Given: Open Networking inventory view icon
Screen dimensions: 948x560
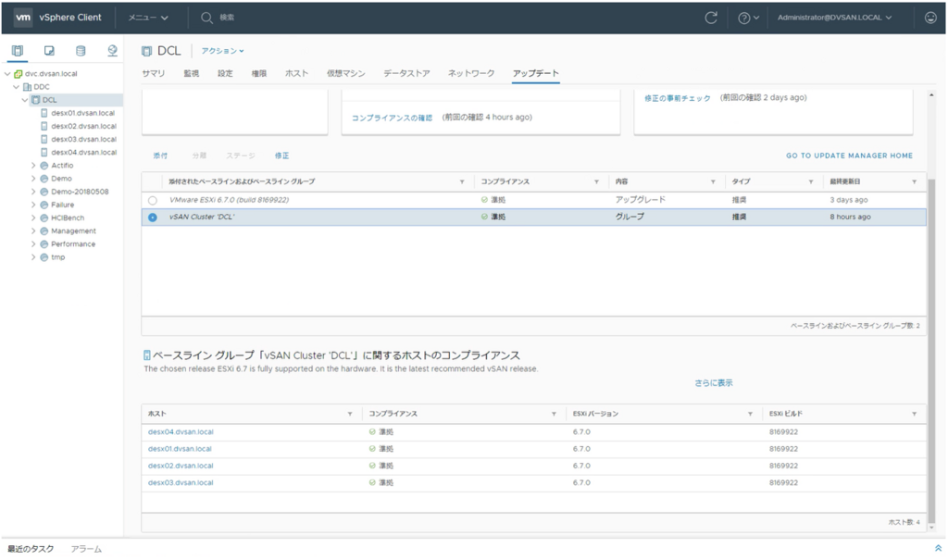Looking at the screenshot, I should [112, 51].
